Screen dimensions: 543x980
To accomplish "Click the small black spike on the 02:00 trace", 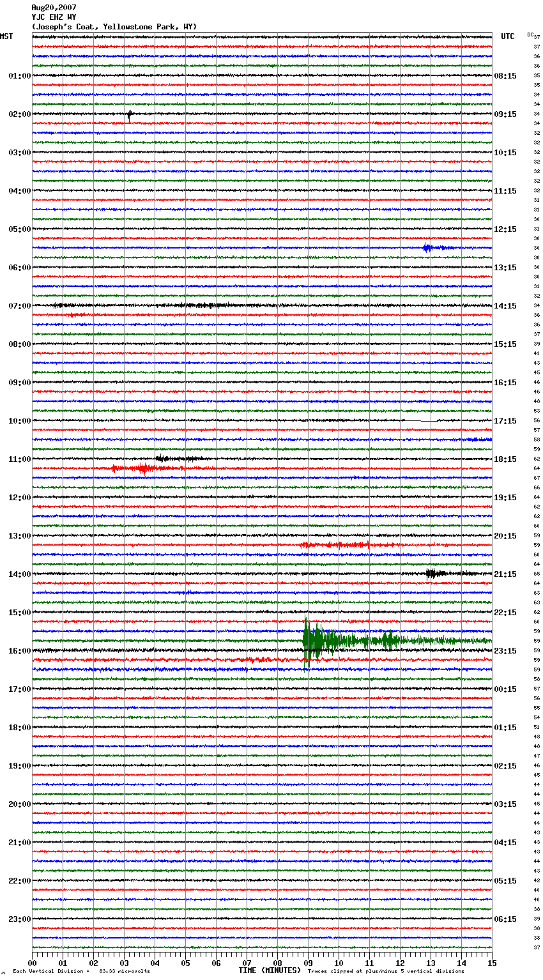I will tap(130, 114).
